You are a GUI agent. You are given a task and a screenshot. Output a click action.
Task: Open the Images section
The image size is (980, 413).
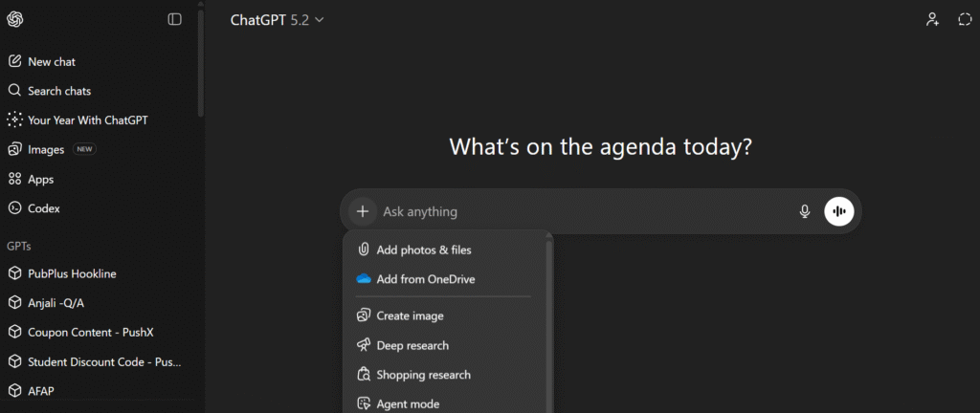tap(46, 149)
